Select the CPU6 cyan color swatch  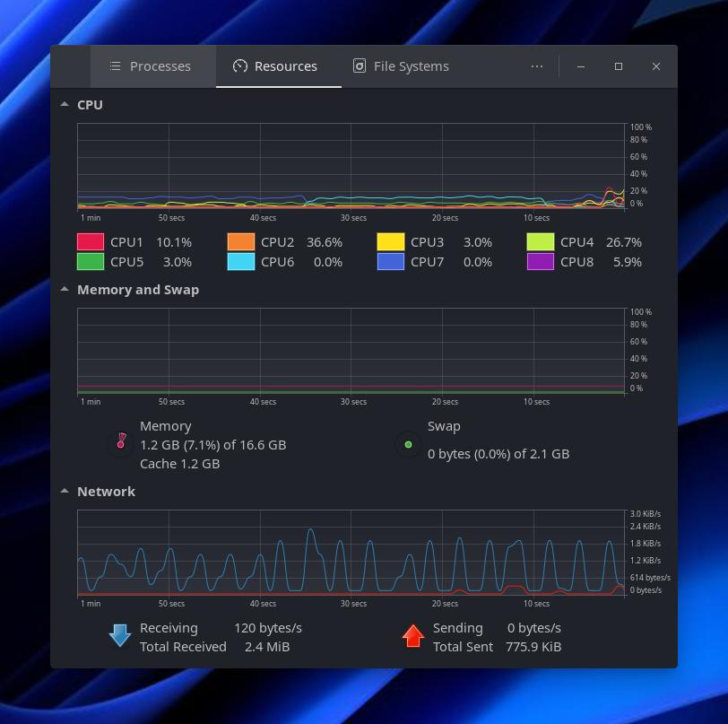coord(240,262)
